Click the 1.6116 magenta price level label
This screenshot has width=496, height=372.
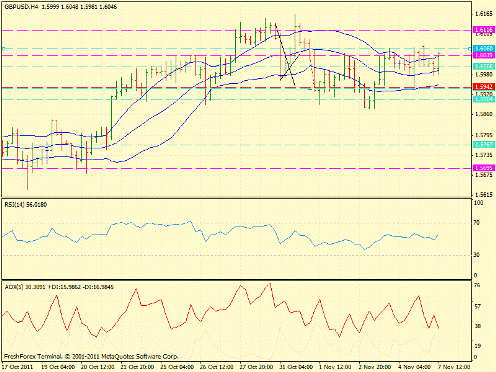point(484,30)
